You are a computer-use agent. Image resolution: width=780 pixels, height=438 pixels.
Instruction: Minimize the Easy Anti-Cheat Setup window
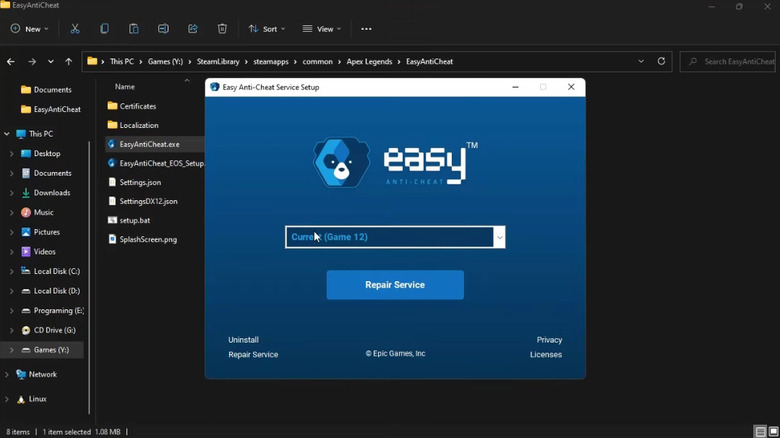pyautogui.click(x=515, y=87)
